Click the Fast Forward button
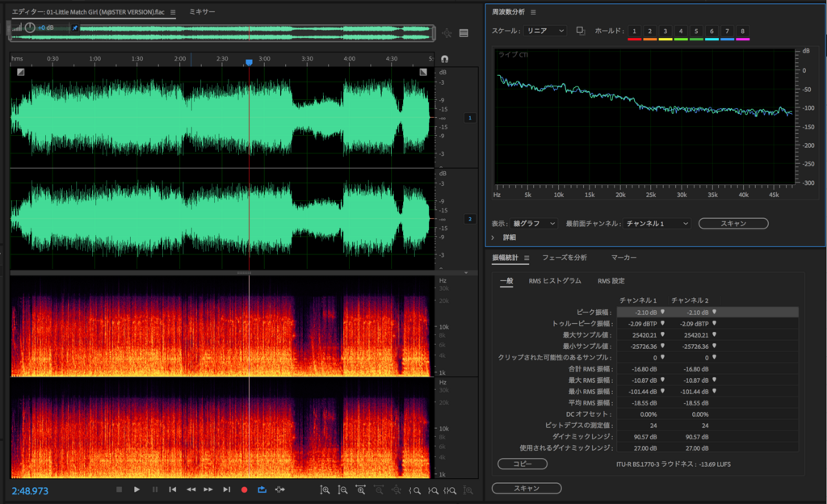The width and height of the screenshot is (827, 504). coord(208,489)
